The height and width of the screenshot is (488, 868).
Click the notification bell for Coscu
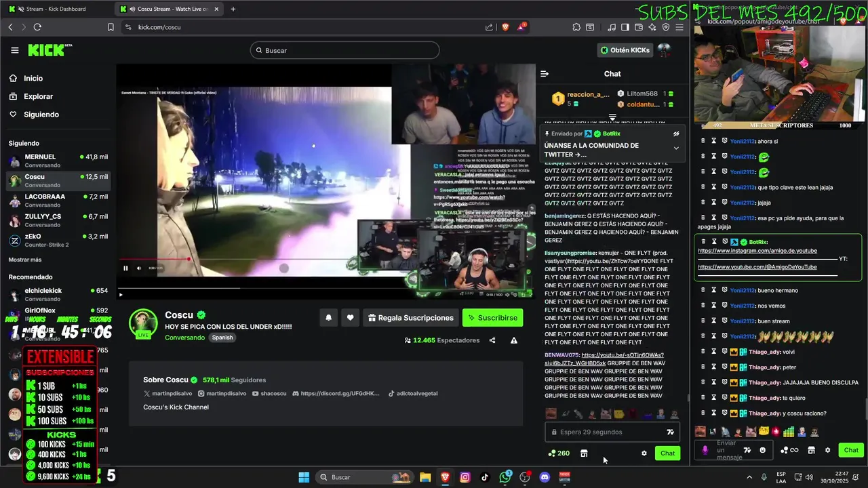(x=329, y=318)
